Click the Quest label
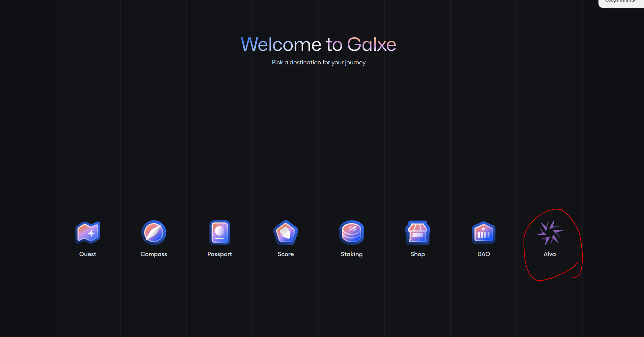 [88, 254]
